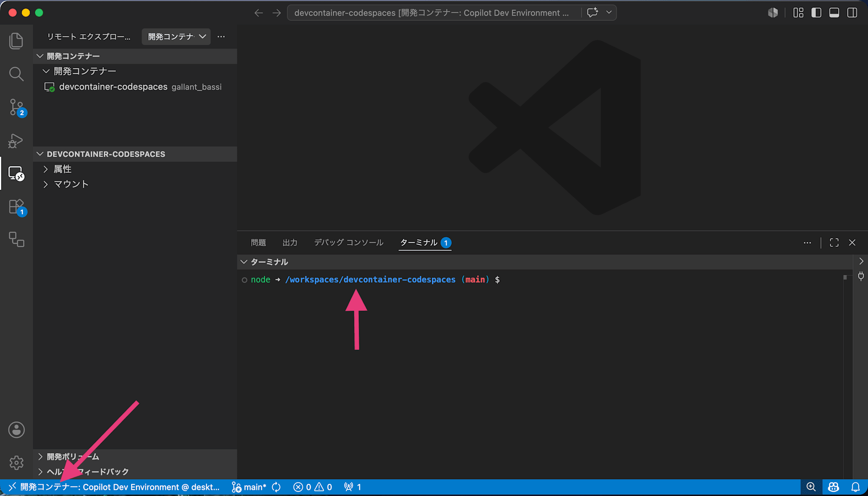Open notifications bell in status bar
The height and width of the screenshot is (496, 868).
coord(855,487)
